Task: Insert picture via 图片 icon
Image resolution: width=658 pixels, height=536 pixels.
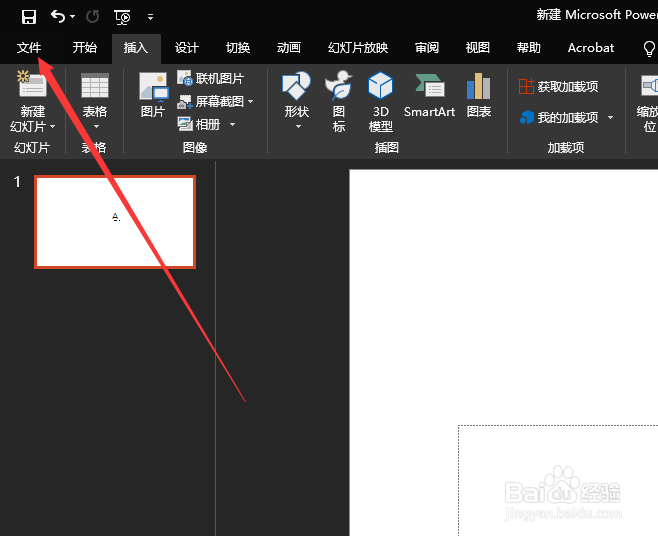Action: [153, 86]
